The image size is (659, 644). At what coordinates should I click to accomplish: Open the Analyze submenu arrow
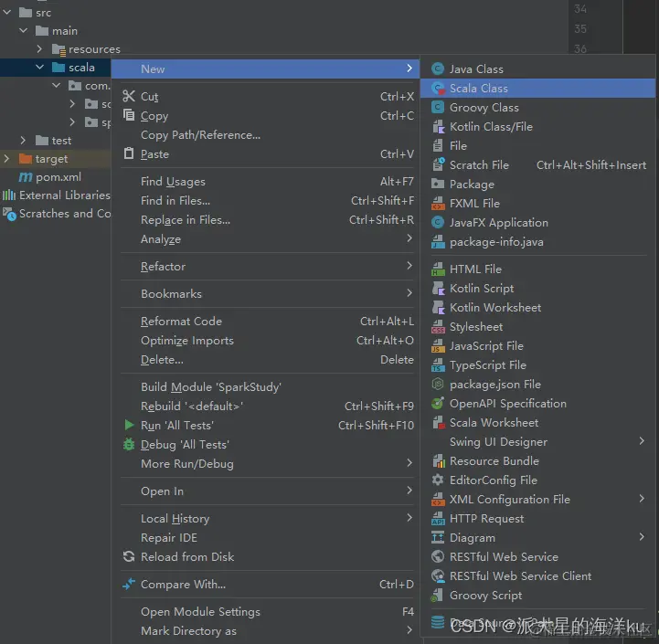409,238
